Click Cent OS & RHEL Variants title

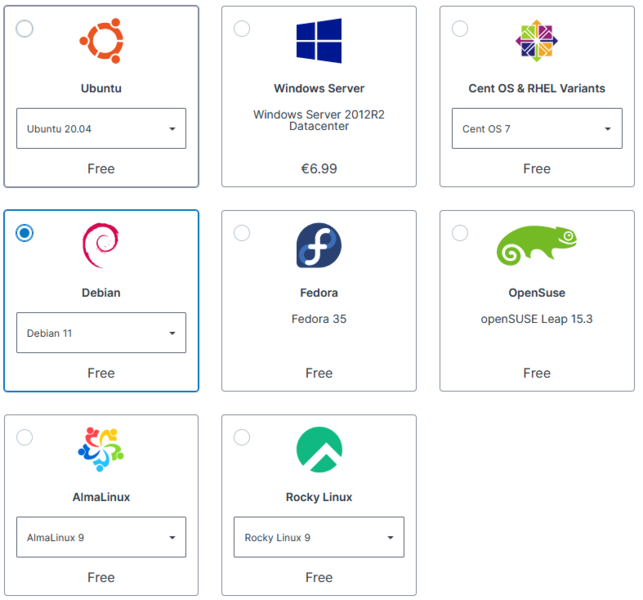537,88
